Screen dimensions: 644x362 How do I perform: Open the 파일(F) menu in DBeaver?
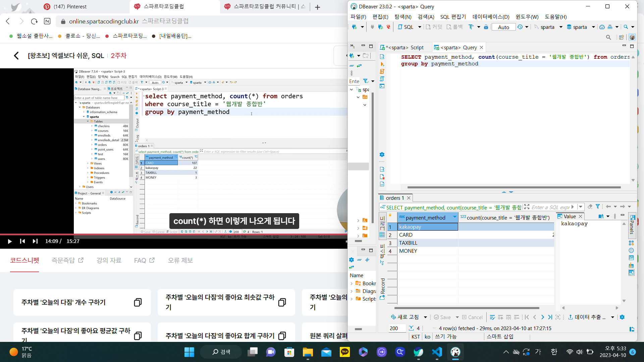tap(358, 17)
